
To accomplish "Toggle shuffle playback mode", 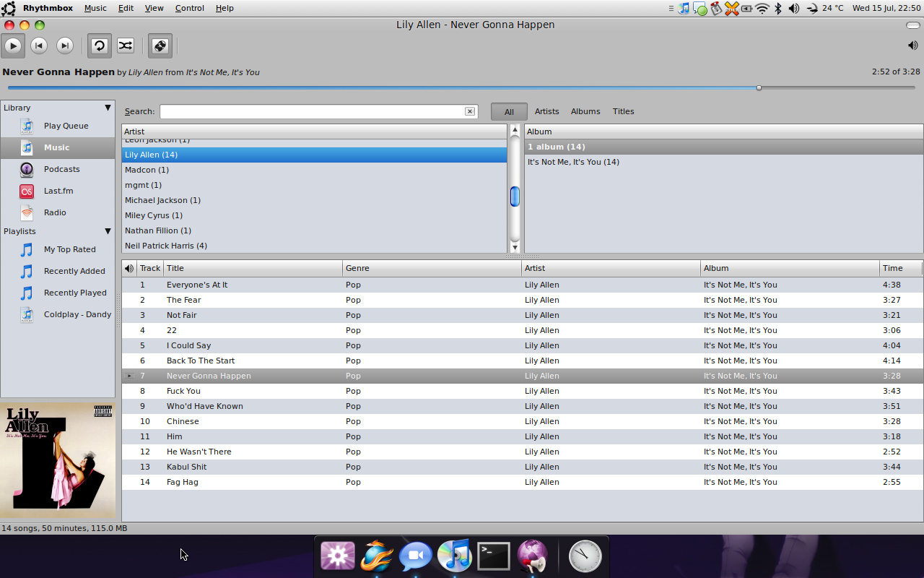I will [126, 46].
